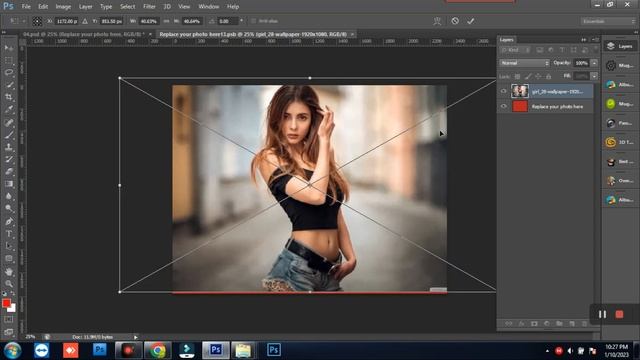The image size is (640, 360).
Task: Toggle relative positioning triangle icon
Action: point(85,21)
